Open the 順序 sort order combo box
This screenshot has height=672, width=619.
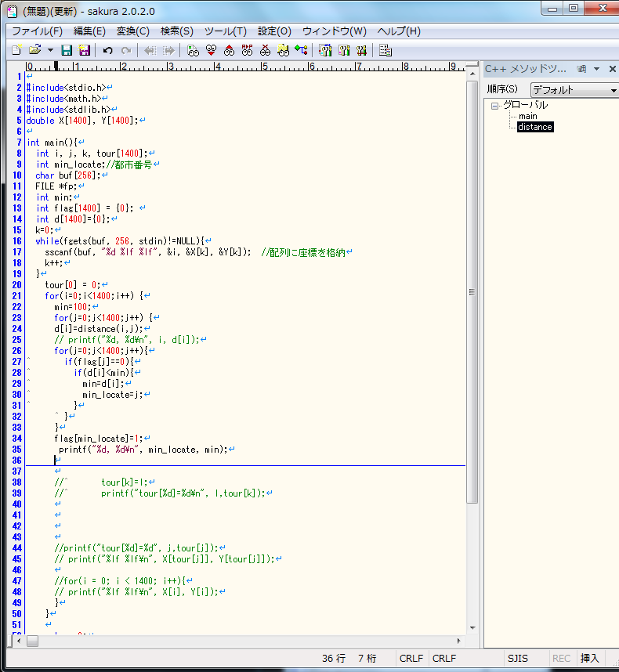(574, 89)
